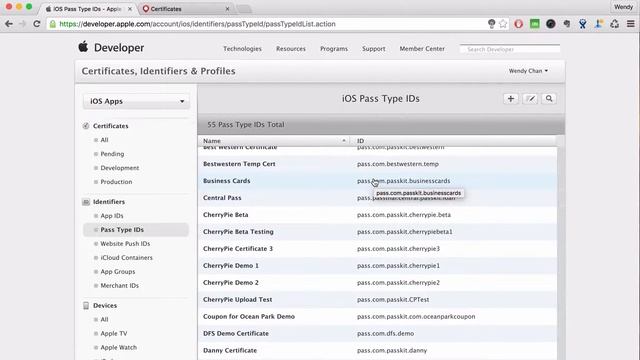Open Support in top navigation

point(373,49)
